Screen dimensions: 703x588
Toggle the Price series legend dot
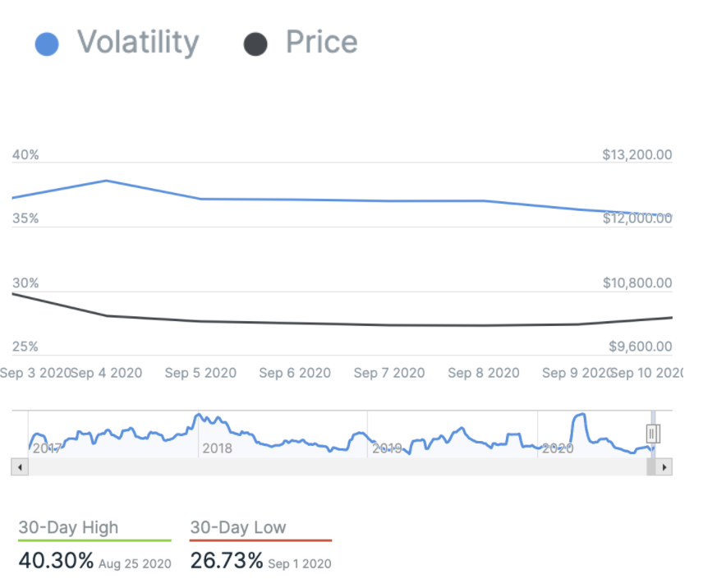click(255, 44)
